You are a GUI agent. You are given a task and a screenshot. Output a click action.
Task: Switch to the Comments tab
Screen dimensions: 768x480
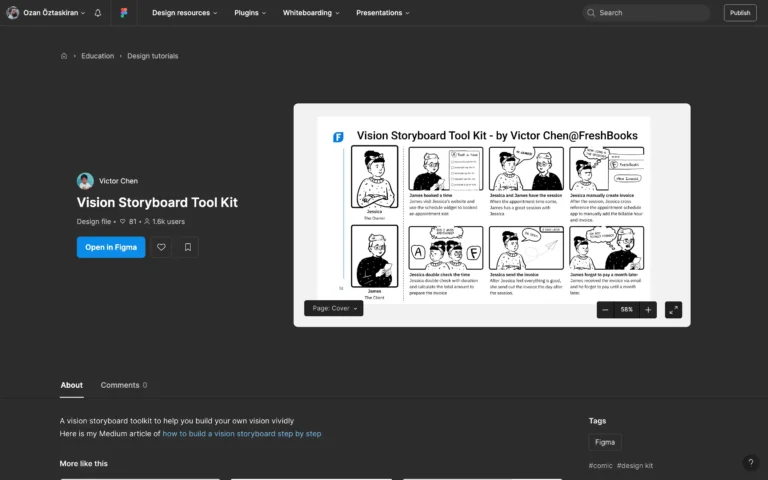(x=124, y=385)
